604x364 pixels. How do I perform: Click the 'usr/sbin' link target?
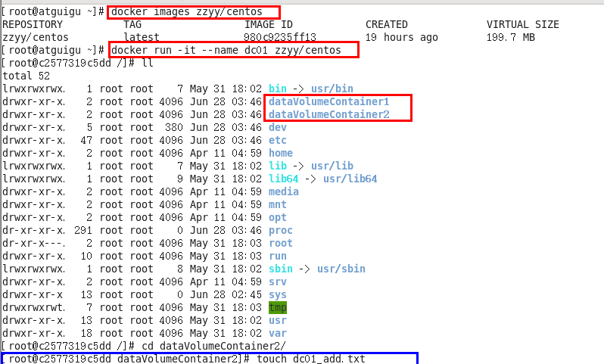tap(341, 269)
